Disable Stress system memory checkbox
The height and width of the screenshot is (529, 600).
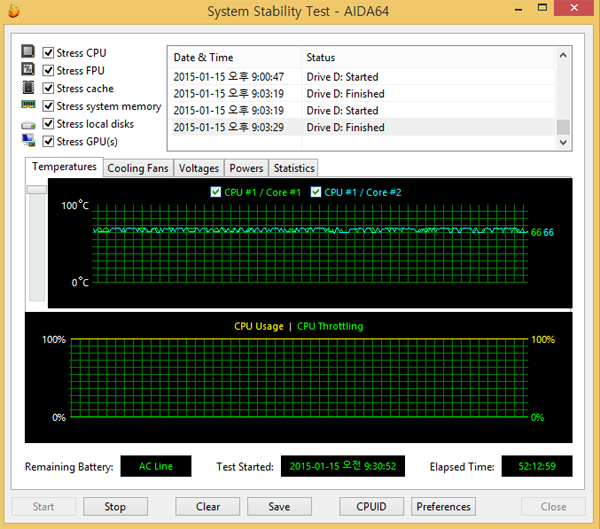[48, 106]
